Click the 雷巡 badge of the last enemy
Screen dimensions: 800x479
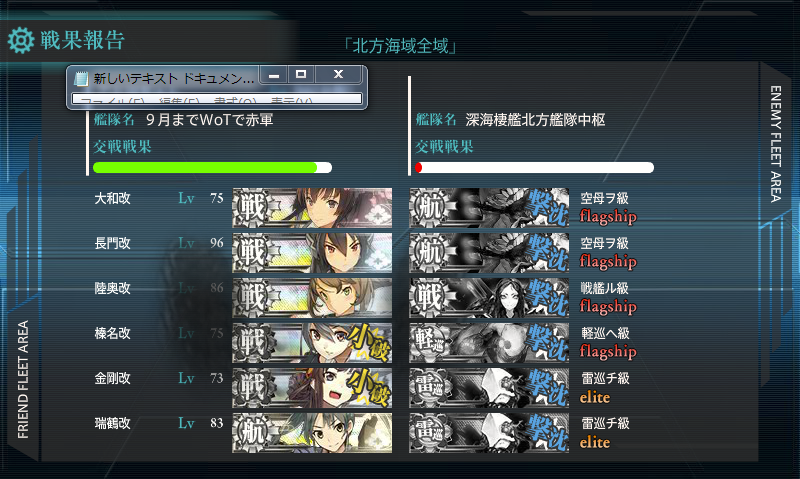tap(429, 433)
